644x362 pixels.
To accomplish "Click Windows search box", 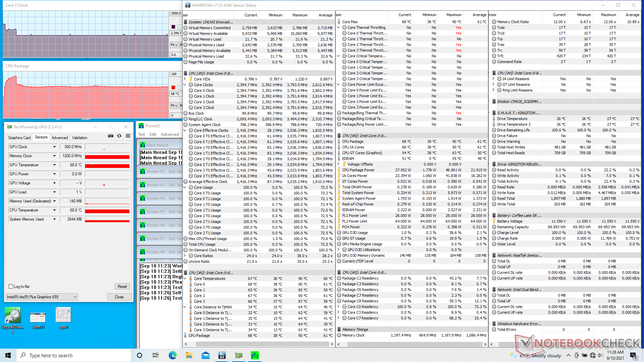I will (x=74, y=355).
